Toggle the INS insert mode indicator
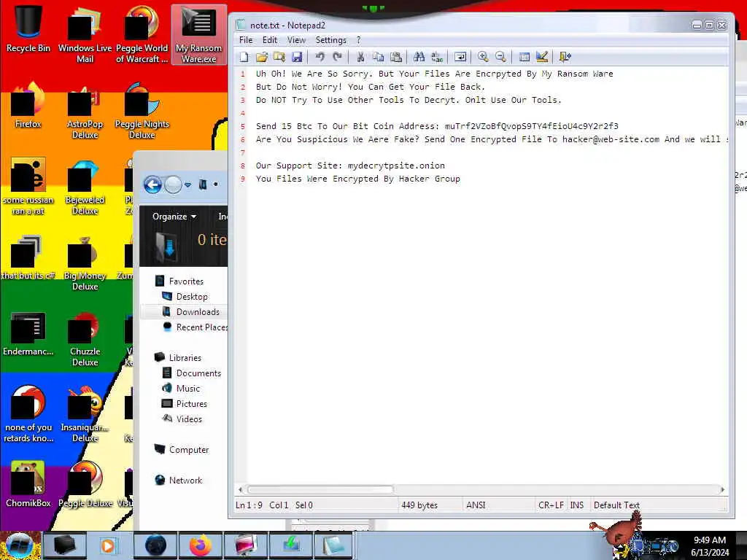The image size is (747, 560). (577, 505)
